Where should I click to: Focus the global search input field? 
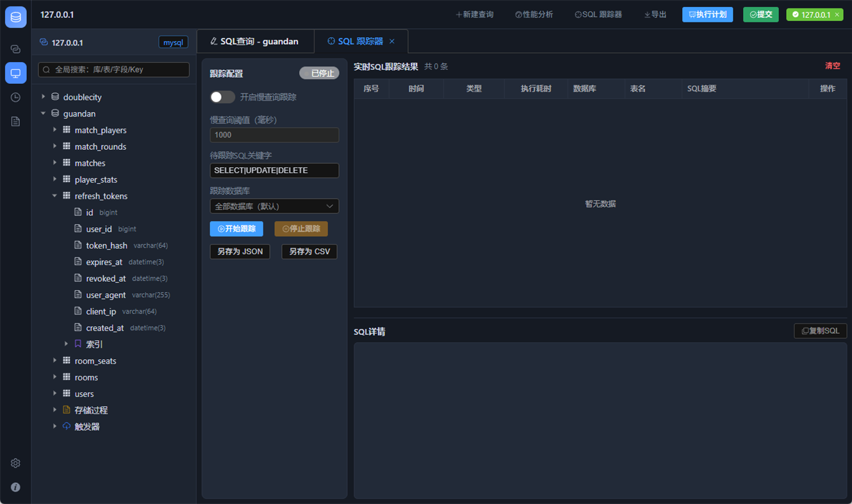tap(114, 69)
